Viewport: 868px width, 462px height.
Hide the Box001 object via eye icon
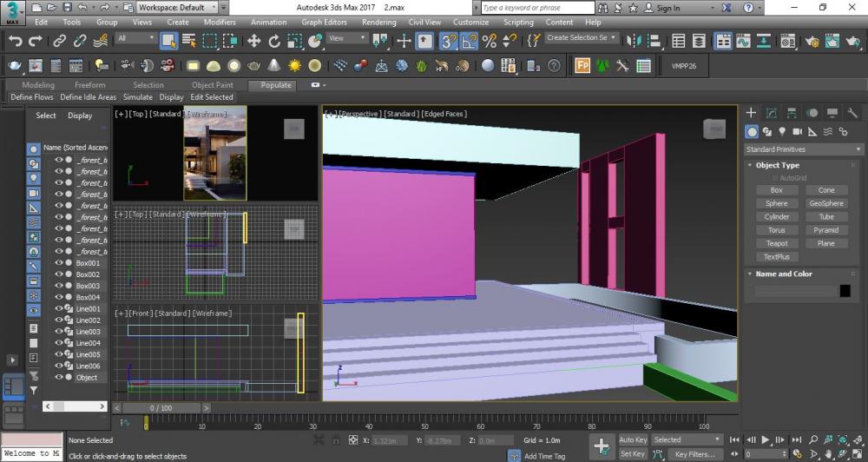click(x=59, y=263)
